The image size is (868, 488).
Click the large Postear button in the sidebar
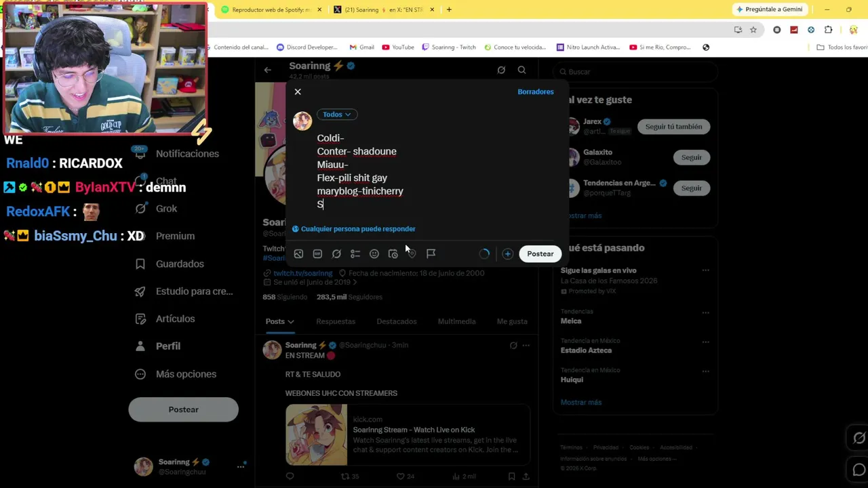click(183, 409)
